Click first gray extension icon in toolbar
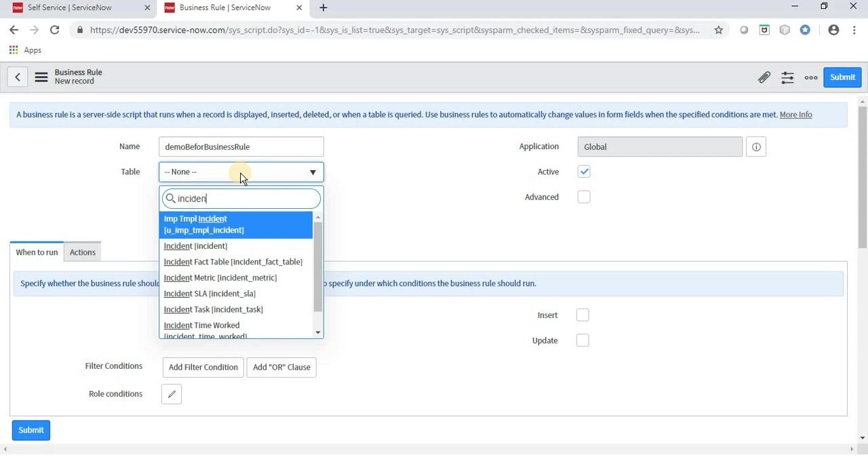The image size is (868, 457). tap(744, 30)
